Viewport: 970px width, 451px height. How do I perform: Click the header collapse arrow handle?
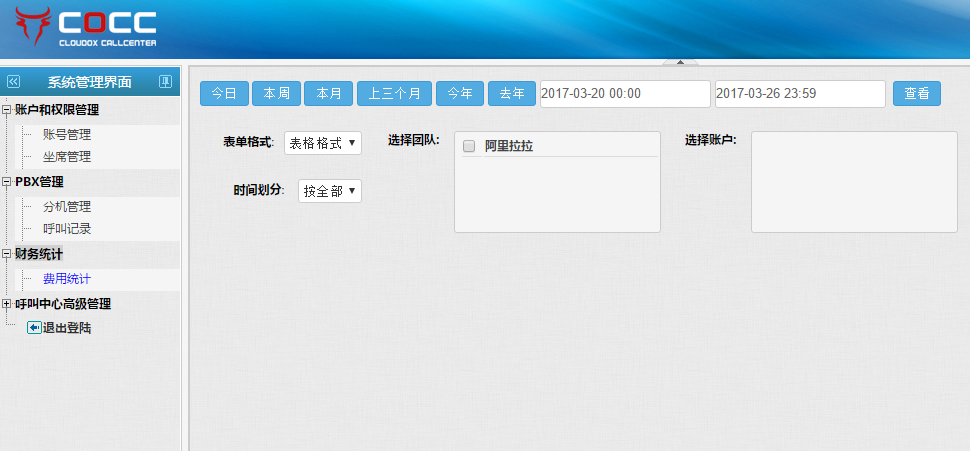point(680,62)
